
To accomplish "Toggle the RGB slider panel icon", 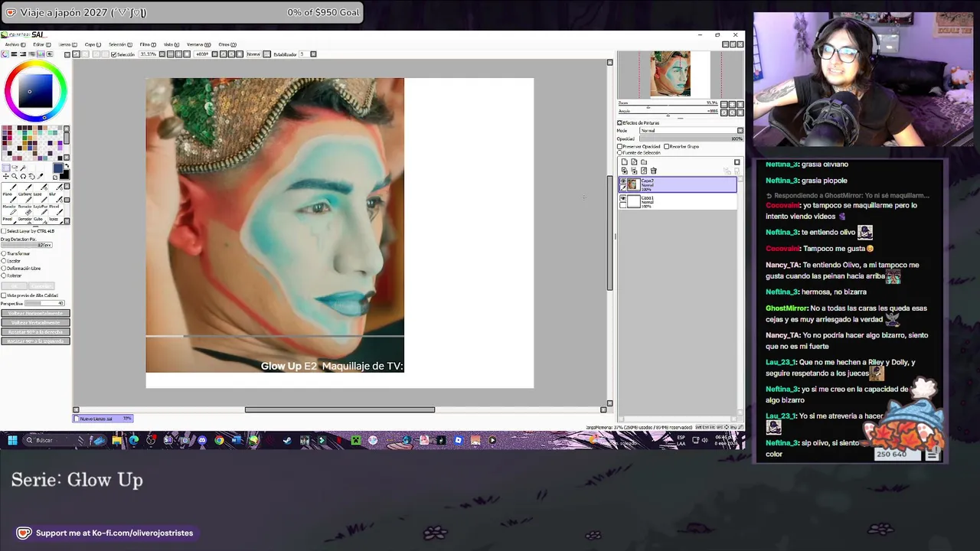I will [x=14, y=54].
